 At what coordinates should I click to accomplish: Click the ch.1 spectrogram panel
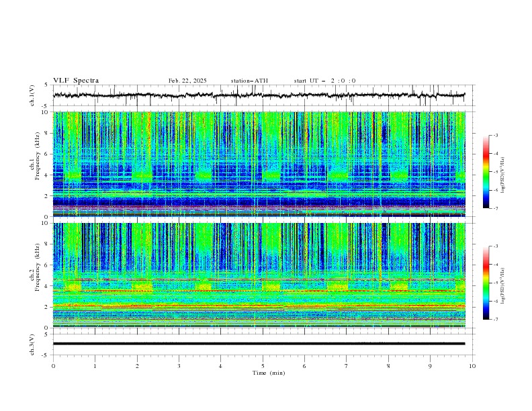click(x=259, y=164)
